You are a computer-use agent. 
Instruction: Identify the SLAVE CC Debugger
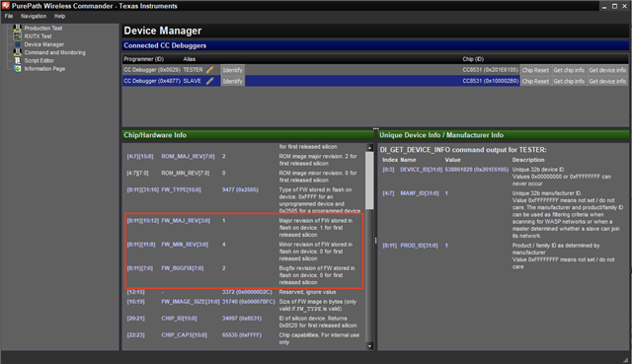click(x=233, y=81)
